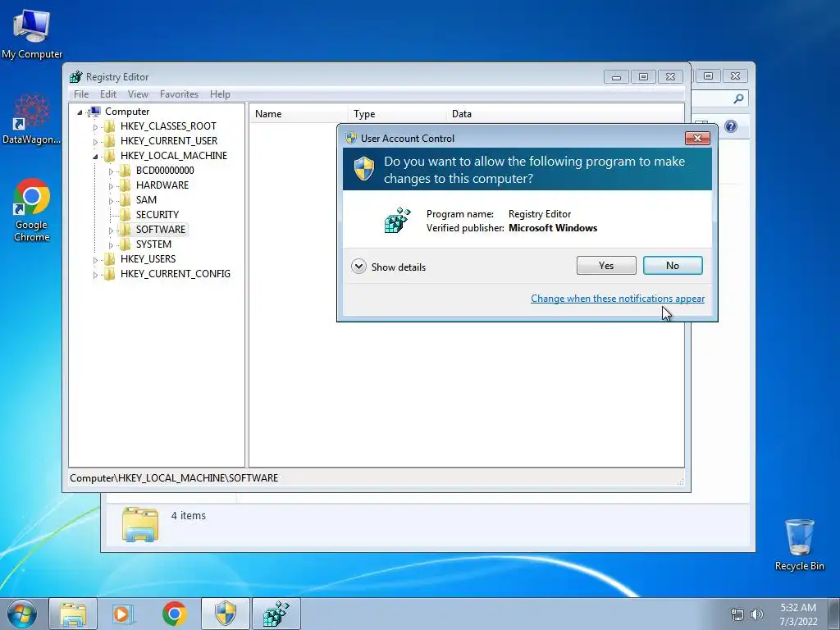Click the HKEY_USERS folder icon

pos(110,258)
